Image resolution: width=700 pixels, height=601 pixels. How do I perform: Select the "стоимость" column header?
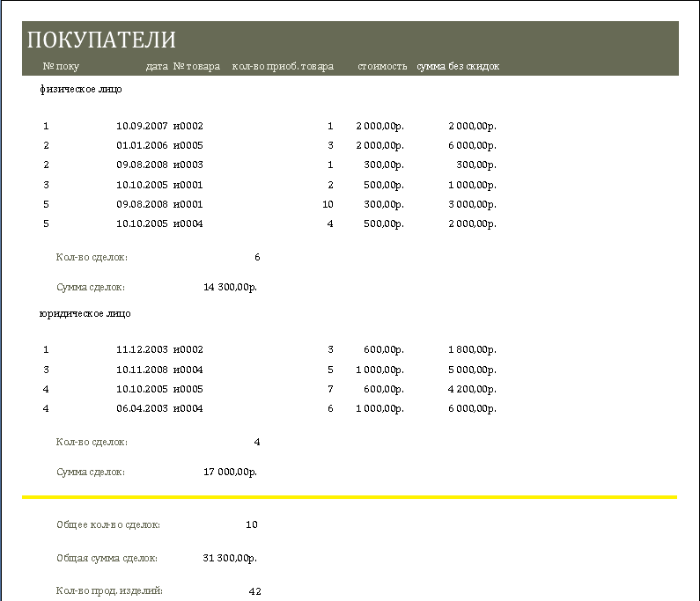(382, 67)
